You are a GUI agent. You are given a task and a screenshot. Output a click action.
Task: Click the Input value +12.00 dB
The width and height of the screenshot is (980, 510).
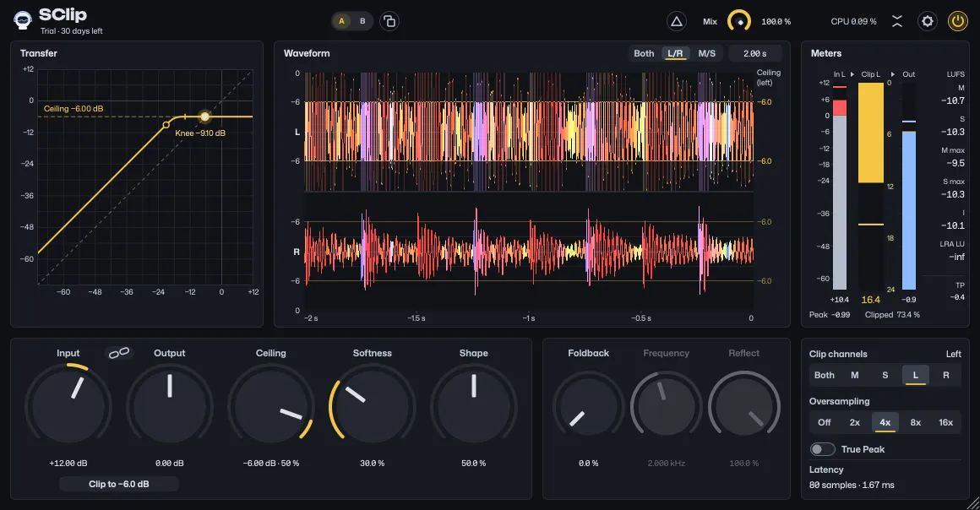[68, 463]
